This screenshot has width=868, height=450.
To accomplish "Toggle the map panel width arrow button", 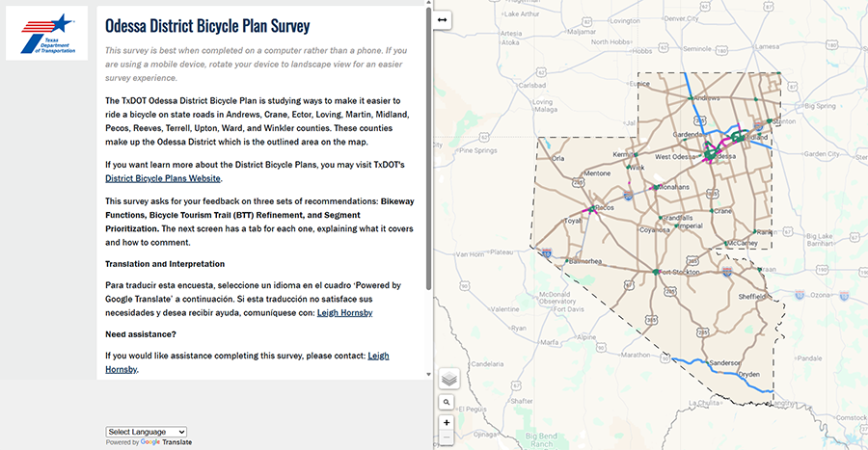I will 442,20.
